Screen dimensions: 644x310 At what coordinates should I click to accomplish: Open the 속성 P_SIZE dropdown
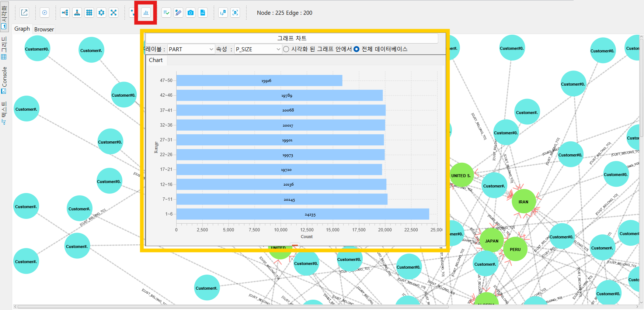tap(258, 49)
